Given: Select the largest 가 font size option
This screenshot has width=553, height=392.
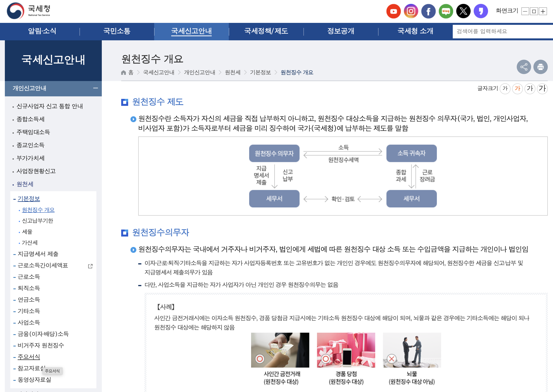Looking at the screenshot, I should (x=542, y=88).
